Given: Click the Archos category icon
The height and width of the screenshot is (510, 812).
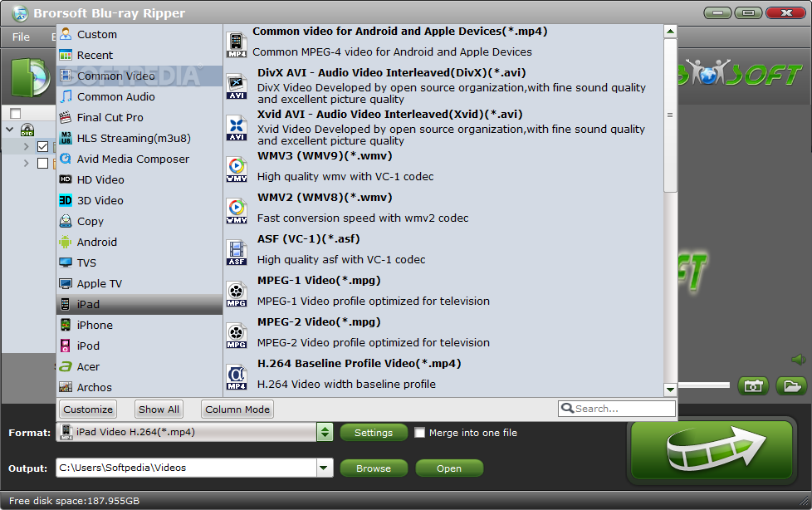Looking at the screenshot, I should 66,386.
